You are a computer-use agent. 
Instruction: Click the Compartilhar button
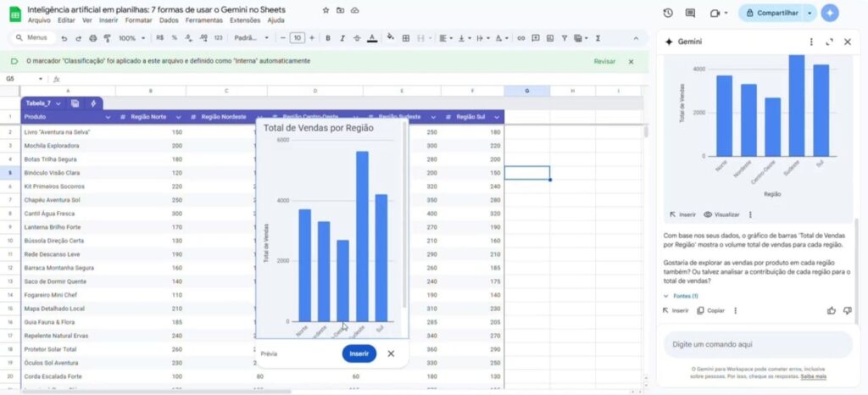pos(773,13)
